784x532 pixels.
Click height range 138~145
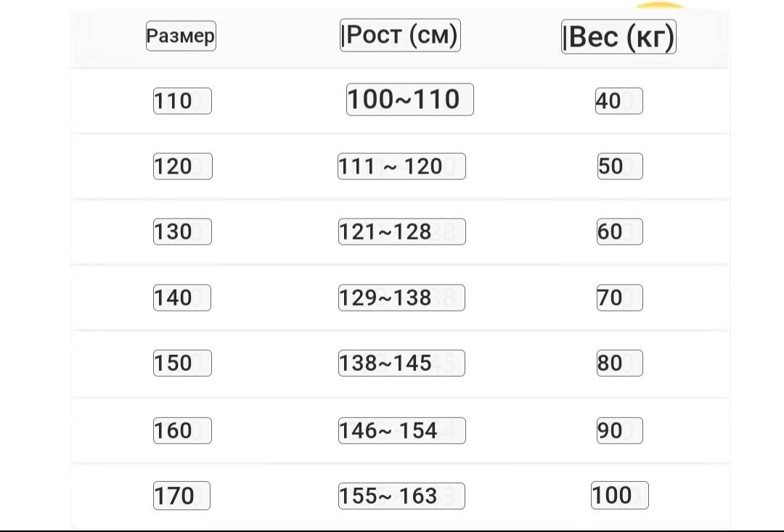pos(401,364)
